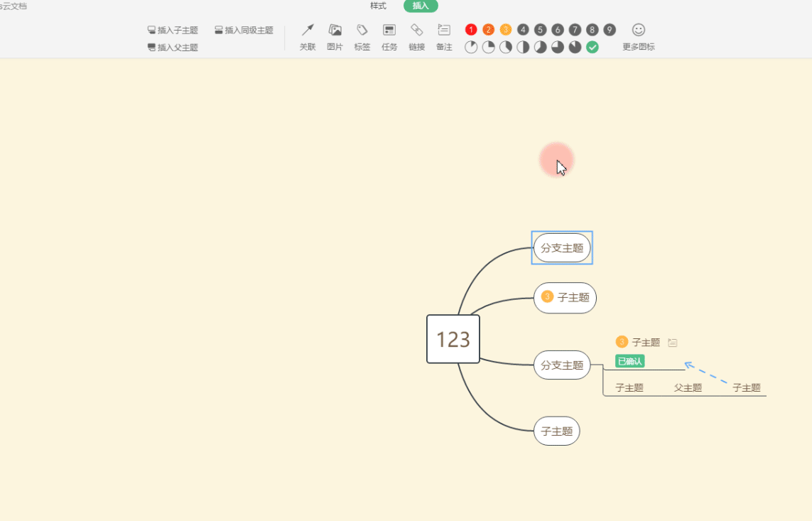This screenshot has height=521, width=812.
Task: Click the red priority 1 icon
Action: [x=470, y=29]
